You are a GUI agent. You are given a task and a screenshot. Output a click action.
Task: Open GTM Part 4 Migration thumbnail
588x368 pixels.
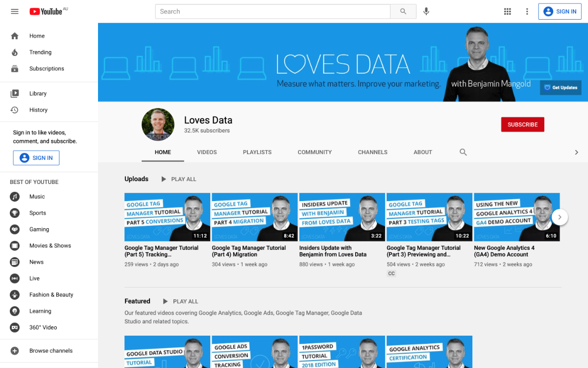[254, 217]
